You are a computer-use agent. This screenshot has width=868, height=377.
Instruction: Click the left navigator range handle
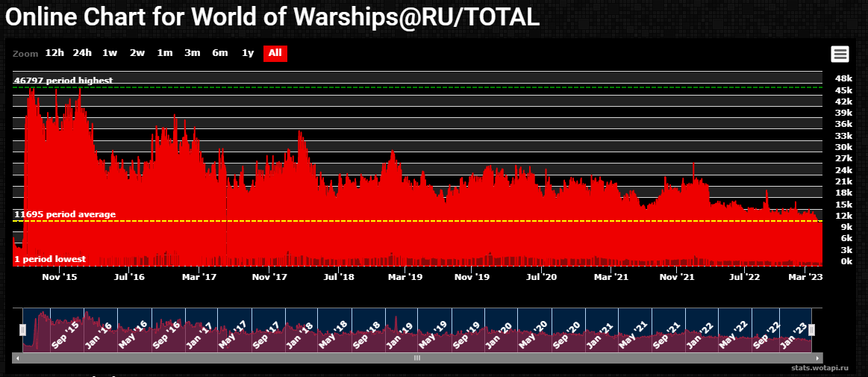pos(23,329)
